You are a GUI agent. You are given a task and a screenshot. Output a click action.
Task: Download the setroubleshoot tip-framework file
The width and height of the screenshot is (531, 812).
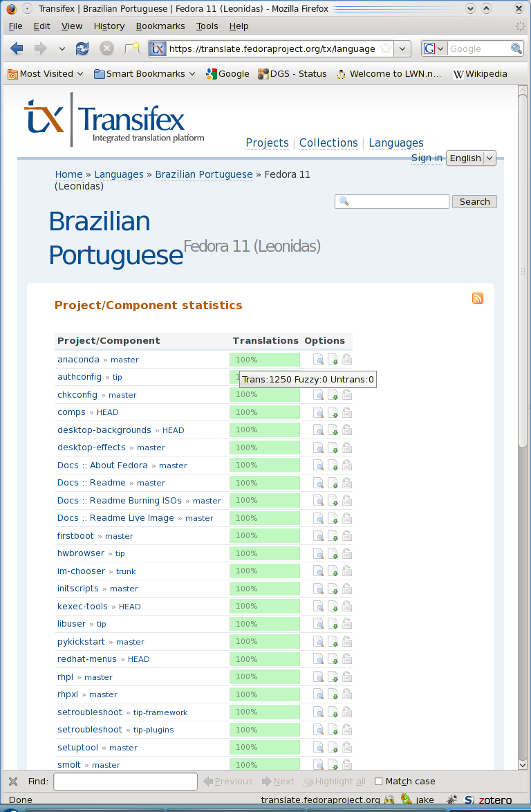(333, 712)
